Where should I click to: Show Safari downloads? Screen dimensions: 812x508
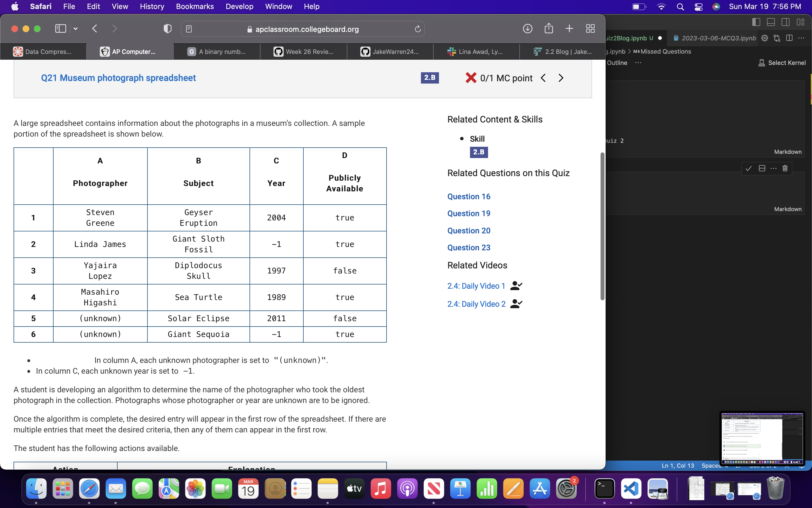(528, 29)
